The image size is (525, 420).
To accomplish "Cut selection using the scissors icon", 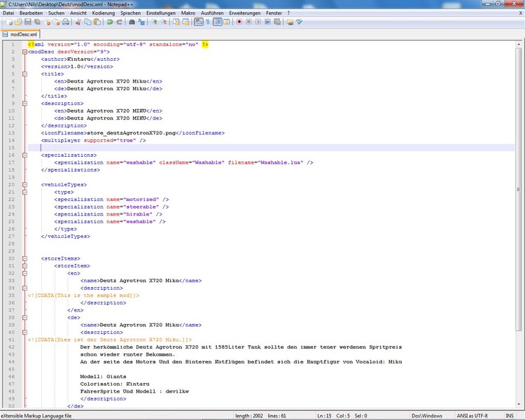I will 78,22.
